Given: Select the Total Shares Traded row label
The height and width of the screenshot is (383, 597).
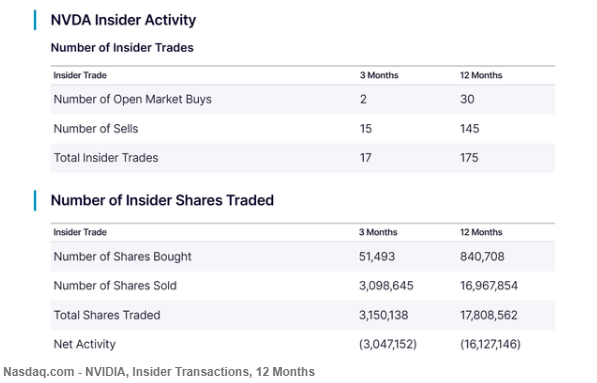Looking at the screenshot, I should point(107,315).
